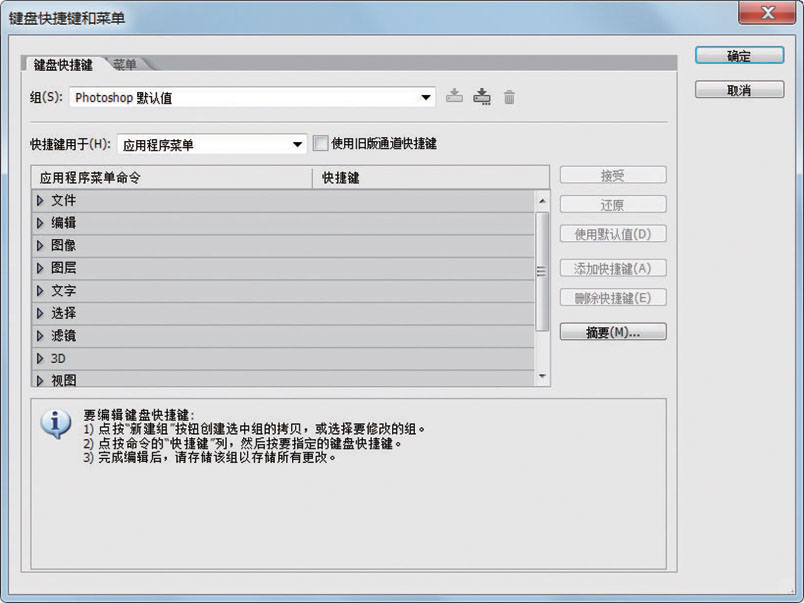Expand the 图像 command group
The image size is (804, 603).
click(x=41, y=245)
